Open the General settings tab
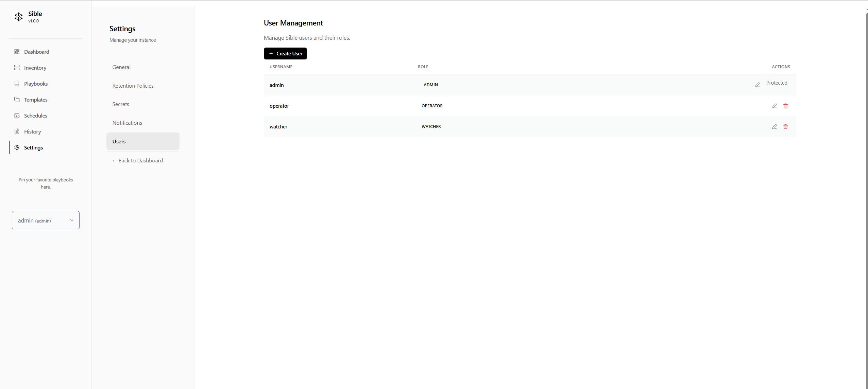The width and height of the screenshot is (868, 389). [x=121, y=67]
